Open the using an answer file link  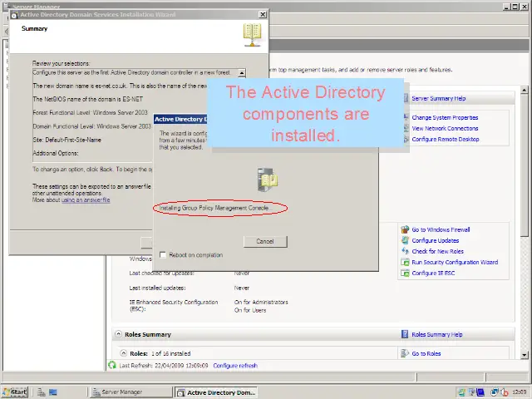[x=86, y=199]
